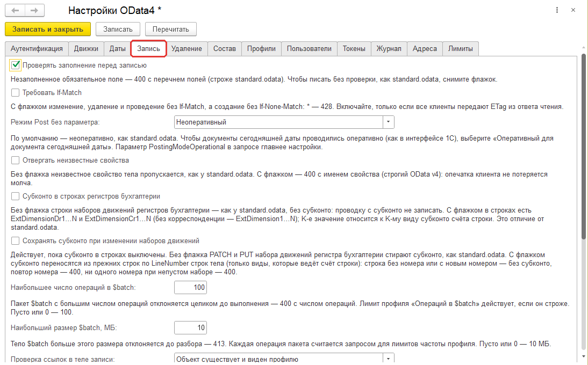
Task: Check Сохранять субконто при изменении наборов движений
Action: pyautogui.click(x=16, y=240)
